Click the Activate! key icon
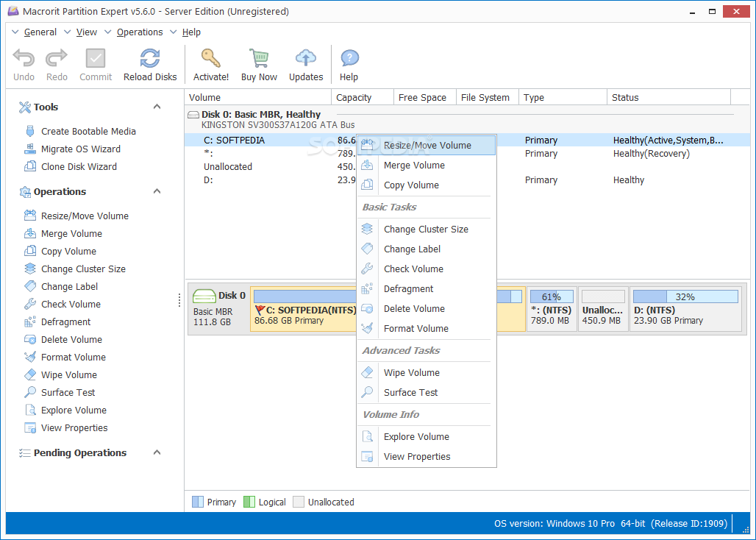The image size is (756, 540). pos(211,59)
